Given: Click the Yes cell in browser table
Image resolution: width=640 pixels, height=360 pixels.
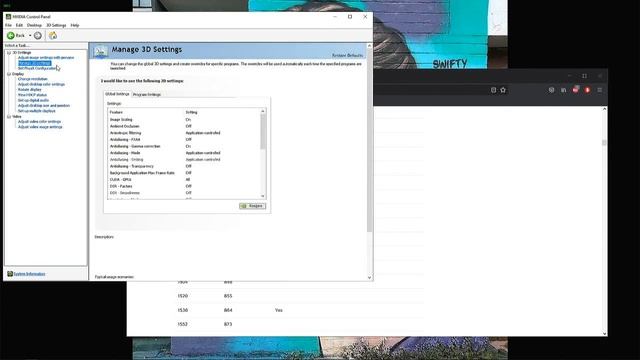Looking at the screenshot, I should pos(279,310).
